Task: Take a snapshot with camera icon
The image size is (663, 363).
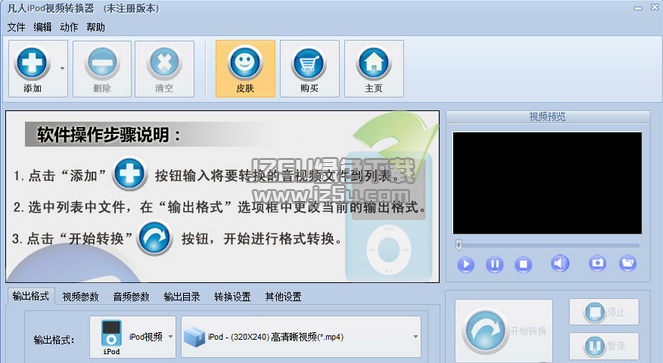Action: (597, 263)
